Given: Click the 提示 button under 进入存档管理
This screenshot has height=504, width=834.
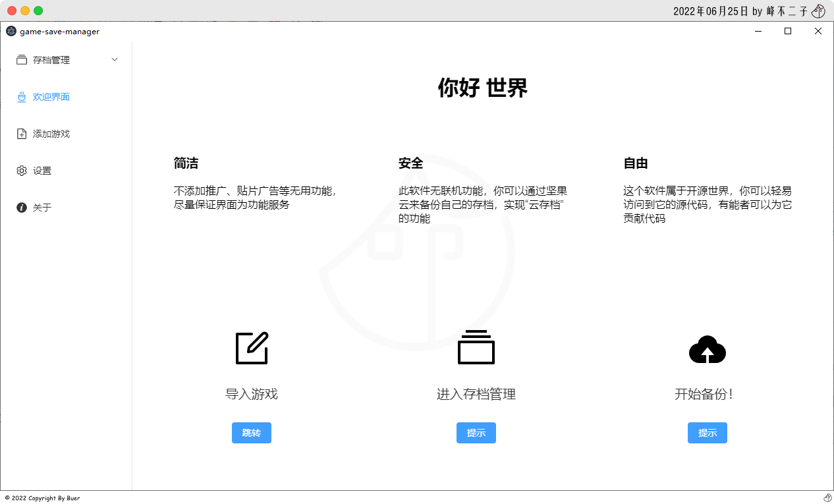Looking at the screenshot, I should [476, 433].
